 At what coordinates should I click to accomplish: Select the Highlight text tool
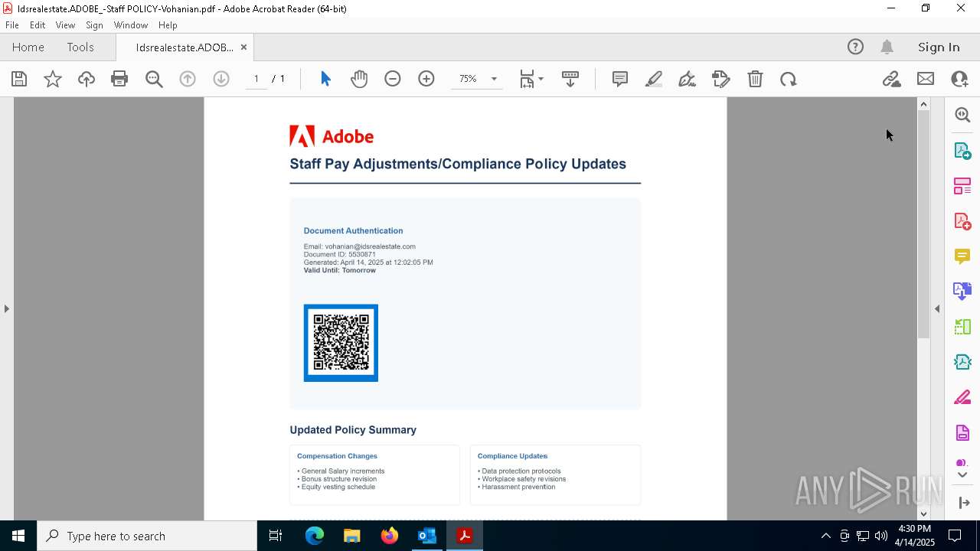pyautogui.click(x=654, y=79)
